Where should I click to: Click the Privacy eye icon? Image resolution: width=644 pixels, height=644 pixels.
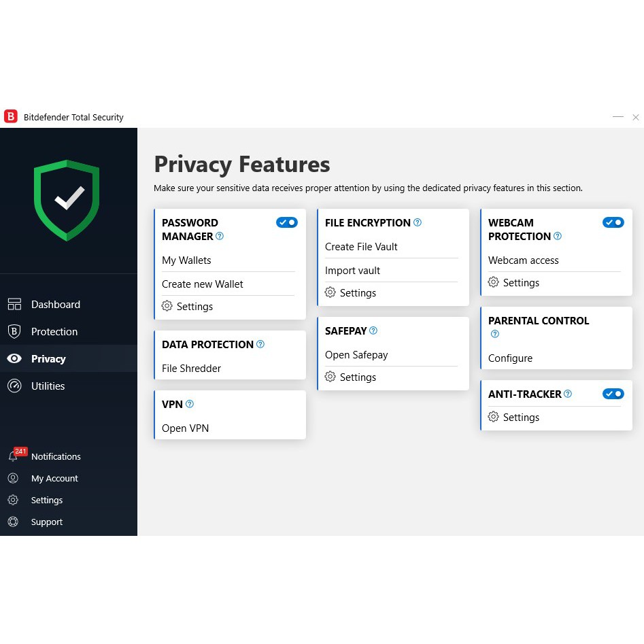coord(14,358)
